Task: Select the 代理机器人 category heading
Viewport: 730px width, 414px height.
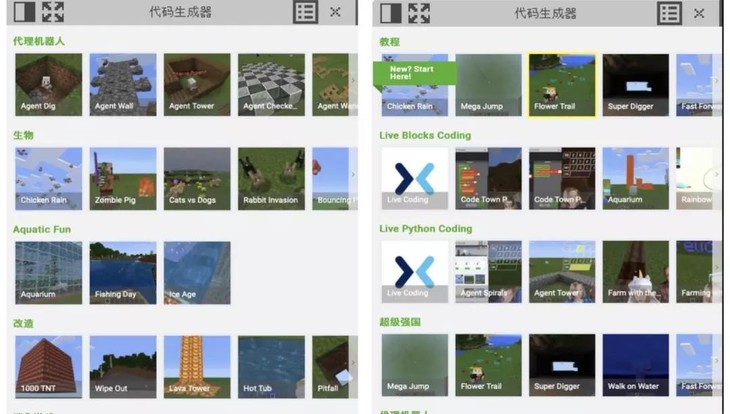Action: tap(39, 41)
